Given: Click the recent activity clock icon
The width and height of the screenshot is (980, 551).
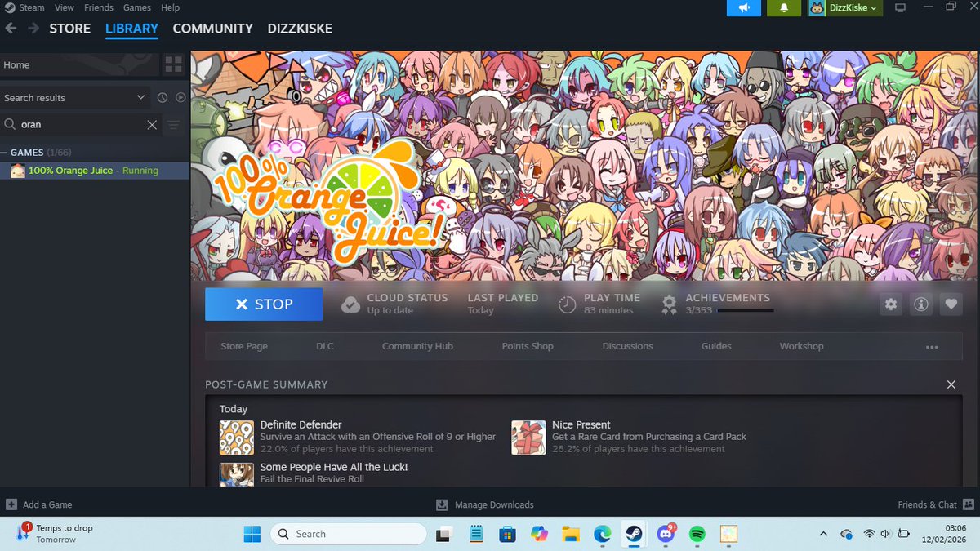Looking at the screenshot, I should coord(163,98).
